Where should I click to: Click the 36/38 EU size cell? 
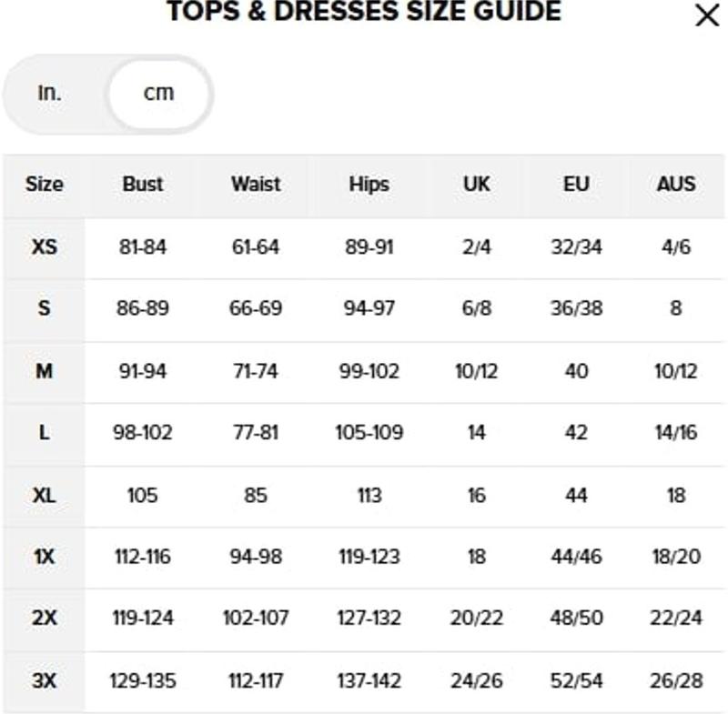576,308
